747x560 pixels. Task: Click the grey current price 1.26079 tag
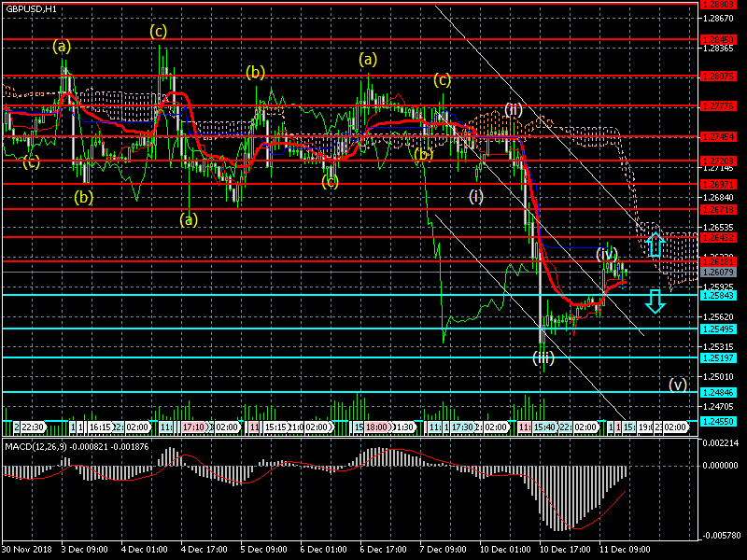pyautogui.click(x=718, y=273)
